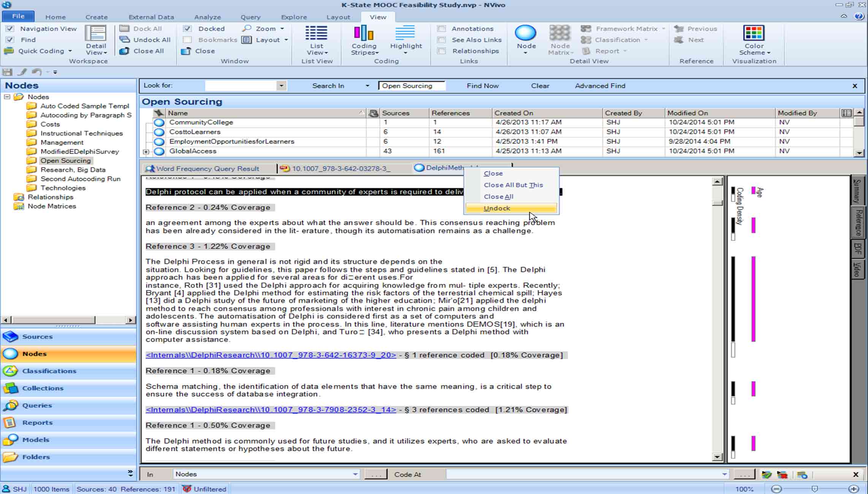Open Queries in navigation pane
Viewport: 868px width, 494px height.
tap(37, 405)
